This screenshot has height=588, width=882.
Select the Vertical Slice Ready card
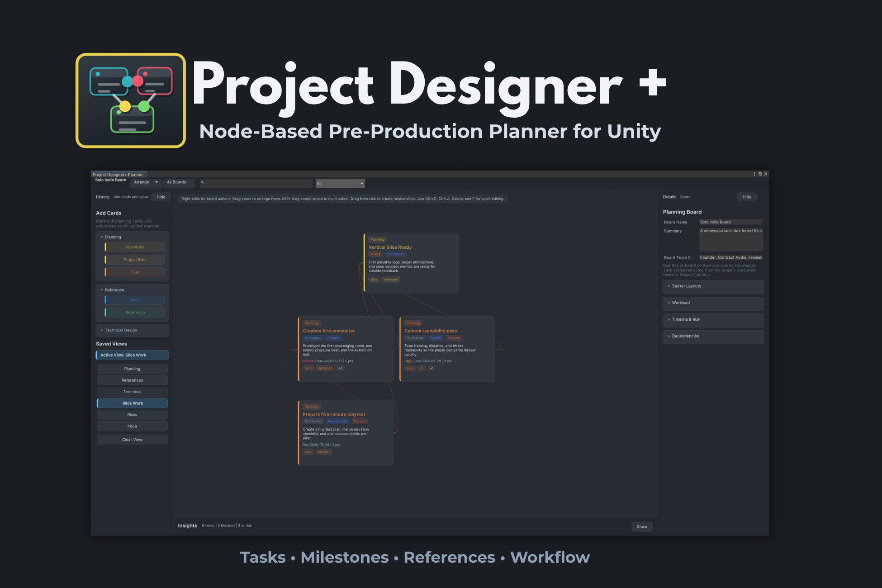click(x=411, y=263)
